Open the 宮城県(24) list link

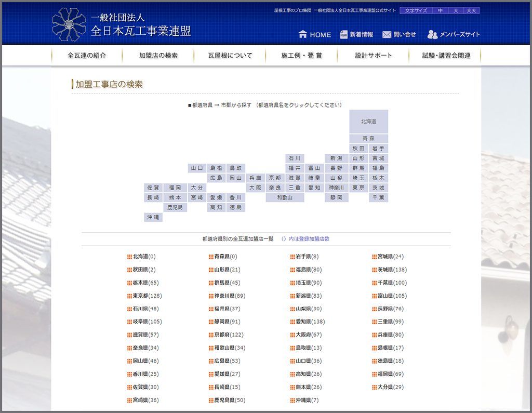pyautogui.click(x=391, y=257)
